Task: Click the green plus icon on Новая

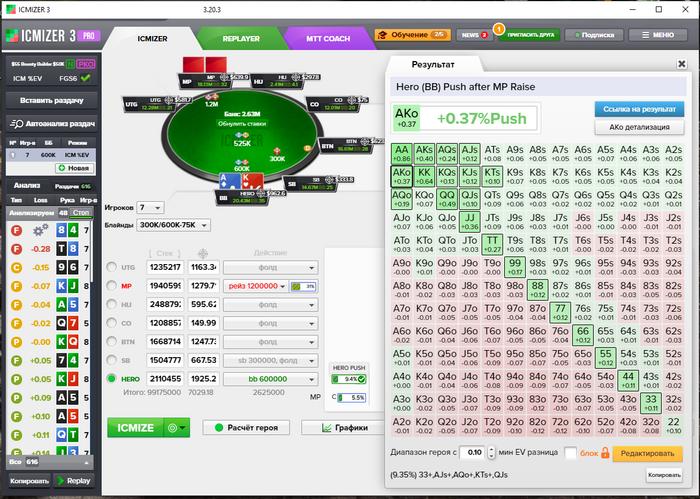Action: tap(62, 168)
